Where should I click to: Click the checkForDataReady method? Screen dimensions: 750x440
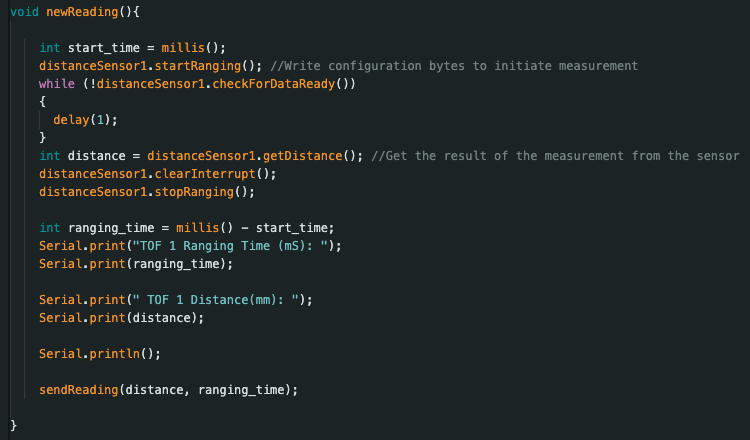pyautogui.click(x=274, y=84)
